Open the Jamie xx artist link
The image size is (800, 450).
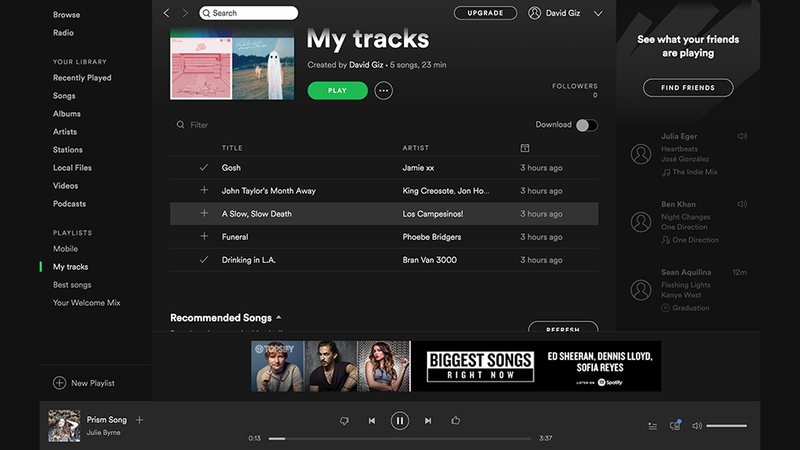click(x=418, y=167)
